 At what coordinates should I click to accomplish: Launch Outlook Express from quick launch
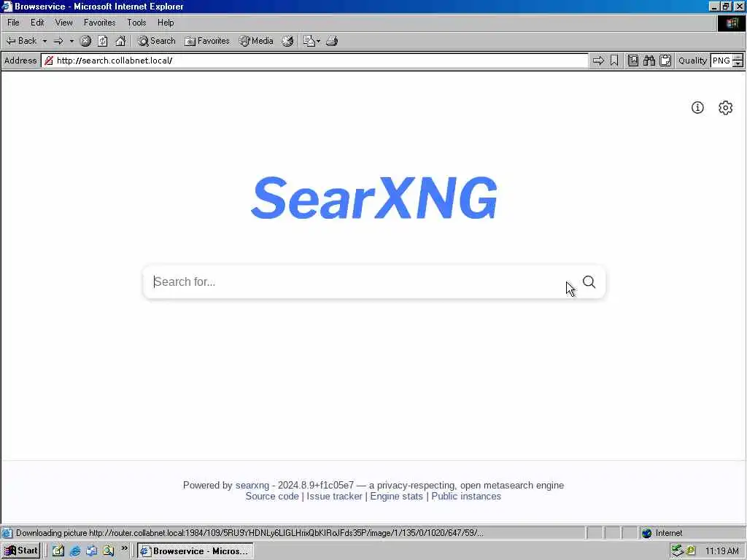pos(92,551)
